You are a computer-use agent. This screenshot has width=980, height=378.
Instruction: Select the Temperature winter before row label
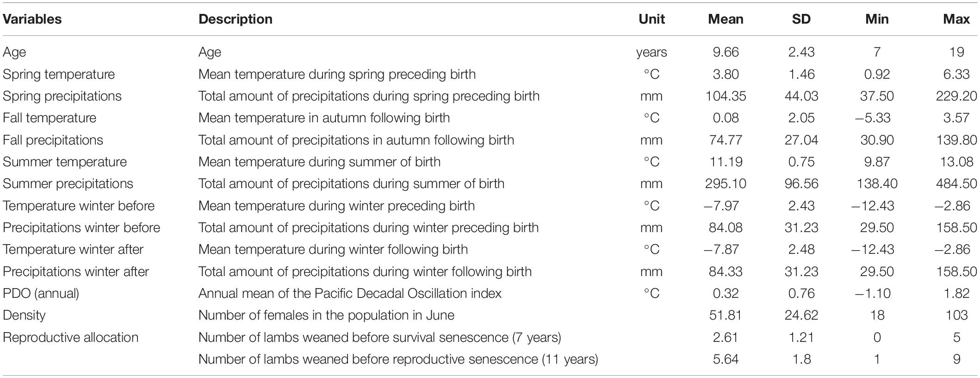click(79, 206)
